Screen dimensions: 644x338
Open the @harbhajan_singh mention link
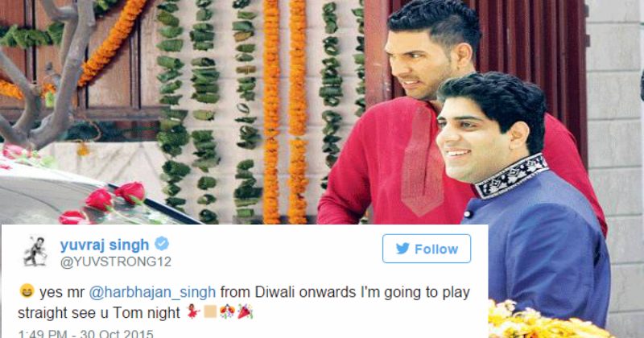[x=152, y=292]
